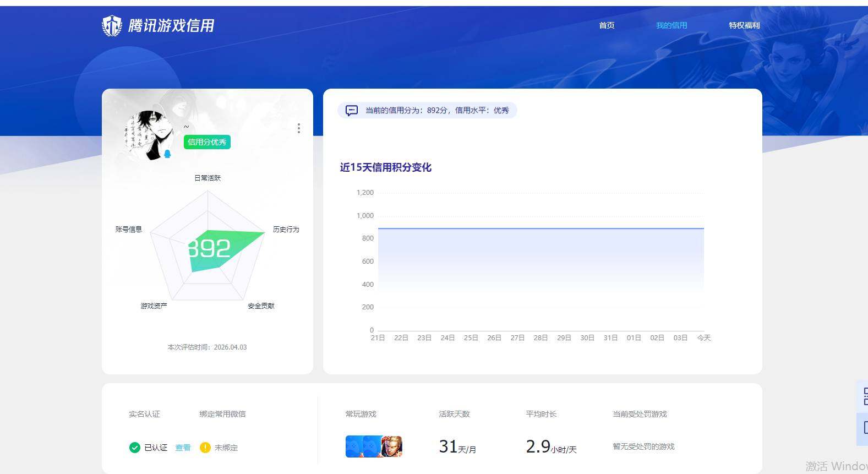Click the second blue gamepad game icon
868x474 pixels.
click(x=372, y=446)
